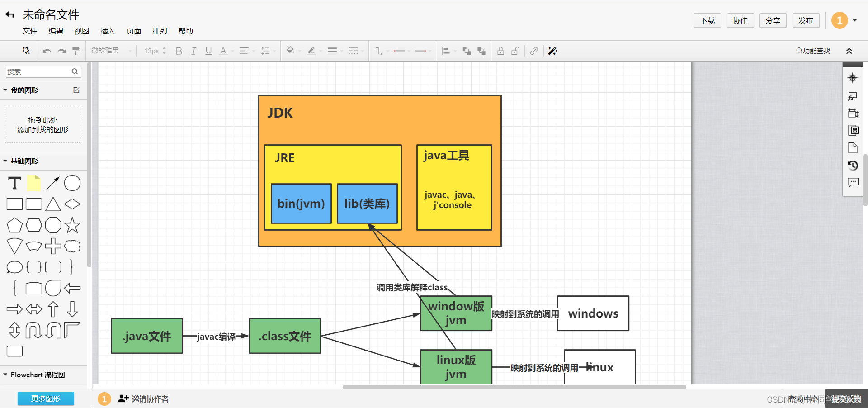The image size is (868, 408).
Task: Click the 更多图形 button
Action: click(46, 399)
